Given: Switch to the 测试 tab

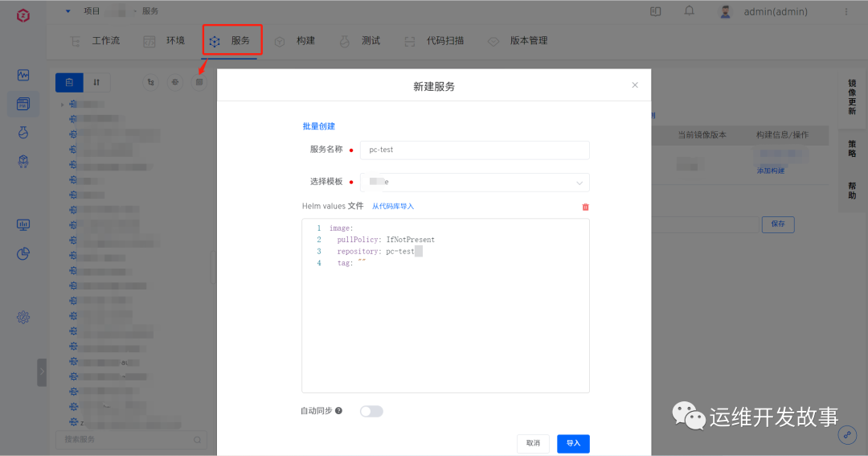Looking at the screenshot, I should click(x=360, y=41).
